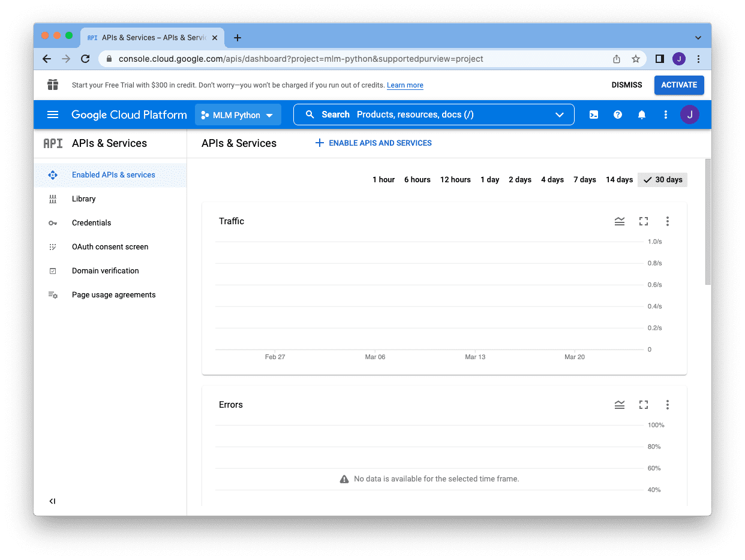Expand the Errors chart to fullscreen
The image size is (745, 560).
[x=644, y=405]
